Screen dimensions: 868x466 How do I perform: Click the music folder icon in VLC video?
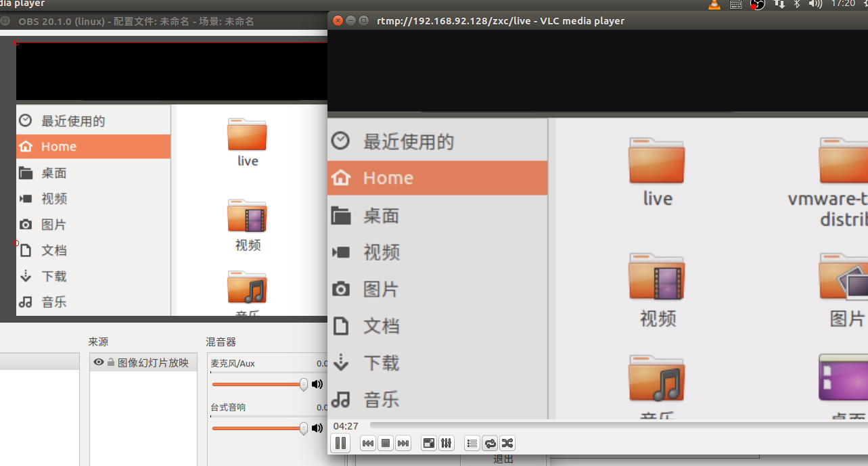coord(657,379)
